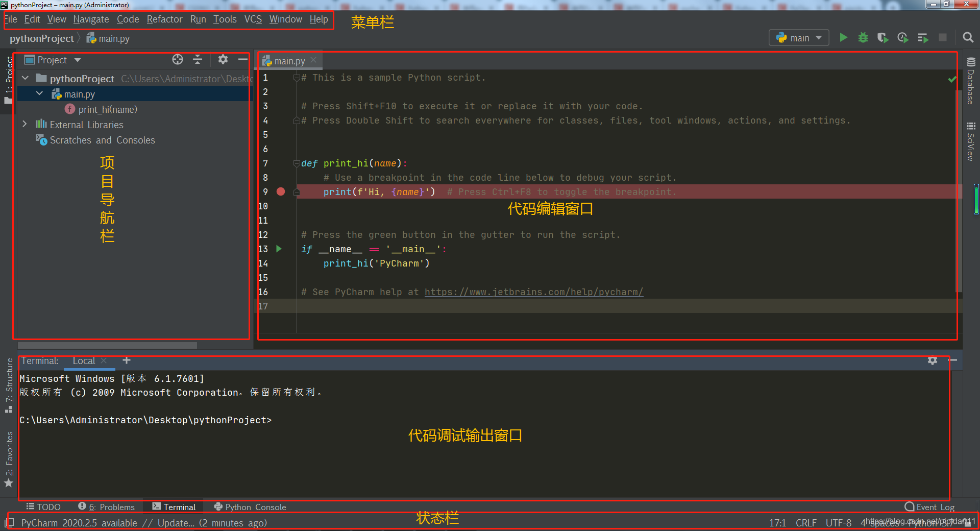980x531 pixels.
Task: Open terminal panel gear settings
Action: [x=933, y=360]
